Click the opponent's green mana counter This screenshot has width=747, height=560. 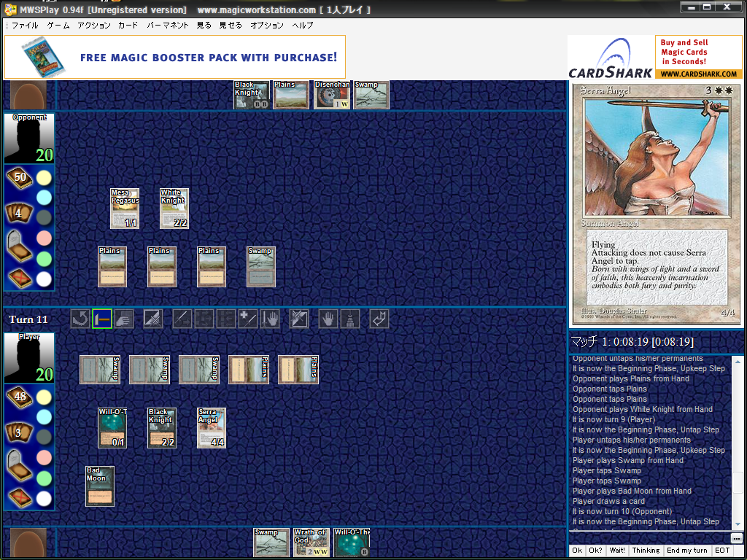coord(44,259)
